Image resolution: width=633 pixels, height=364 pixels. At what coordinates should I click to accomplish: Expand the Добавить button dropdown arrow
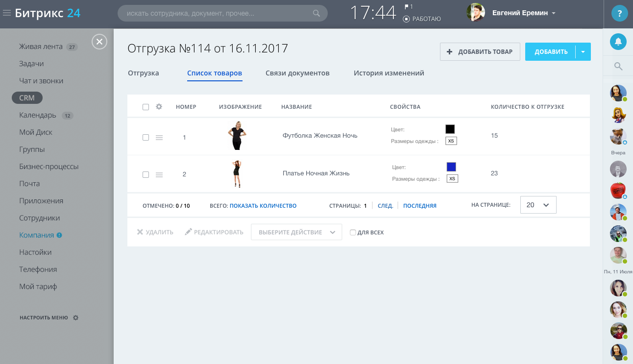click(583, 51)
